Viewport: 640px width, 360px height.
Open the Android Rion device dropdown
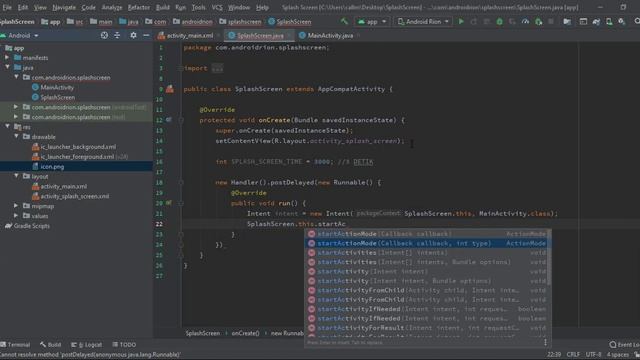[423, 21]
